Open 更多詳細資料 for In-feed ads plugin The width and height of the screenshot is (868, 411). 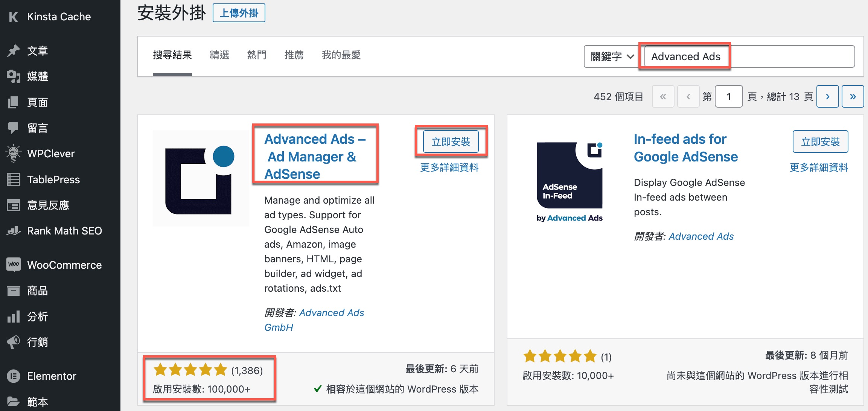pos(819,167)
